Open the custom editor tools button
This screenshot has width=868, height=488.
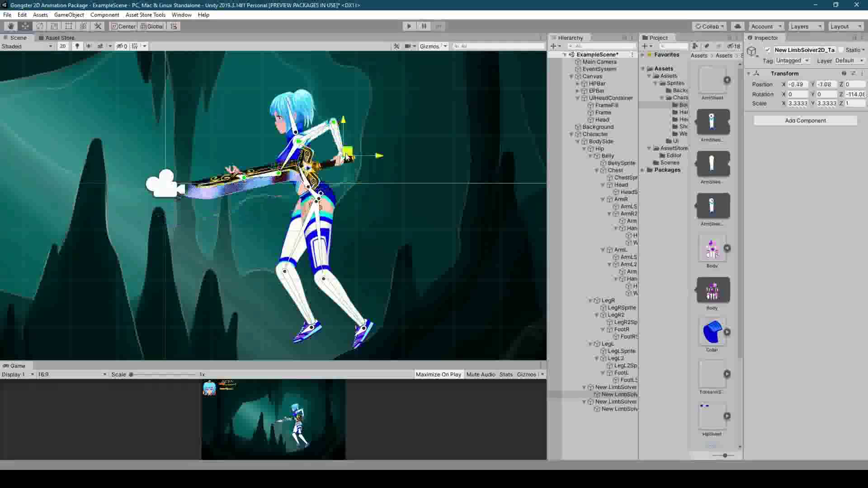click(98, 26)
